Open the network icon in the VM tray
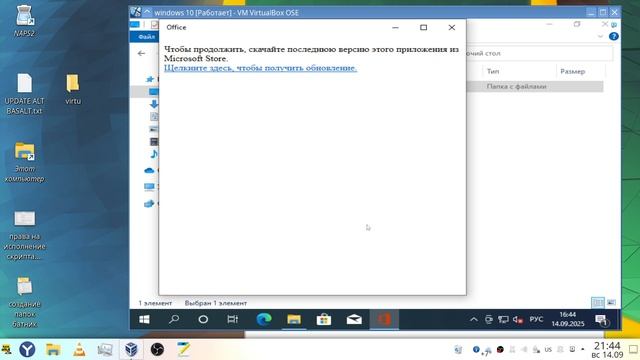 [x=503, y=320]
